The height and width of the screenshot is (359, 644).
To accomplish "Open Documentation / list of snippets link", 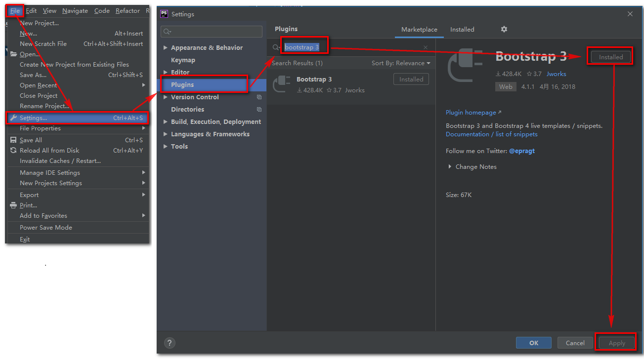I will click(492, 134).
